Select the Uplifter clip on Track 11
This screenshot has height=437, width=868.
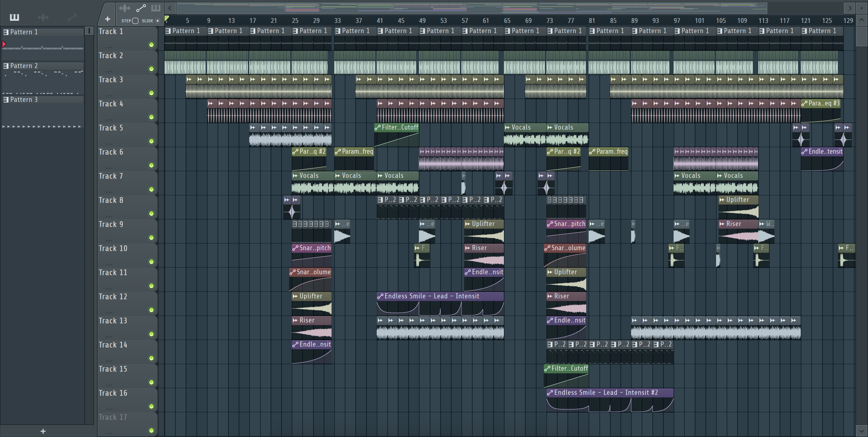pyautogui.click(x=566, y=279)
